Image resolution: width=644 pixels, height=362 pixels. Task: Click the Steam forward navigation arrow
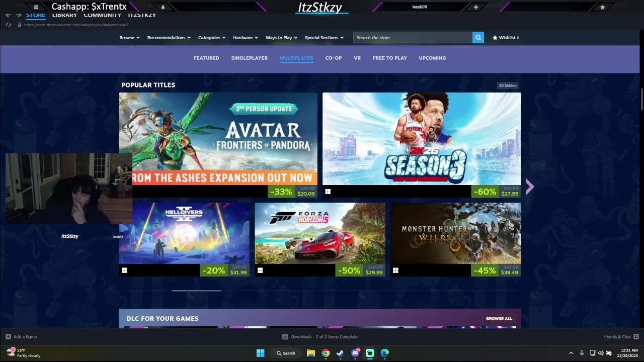click(19, 15)
